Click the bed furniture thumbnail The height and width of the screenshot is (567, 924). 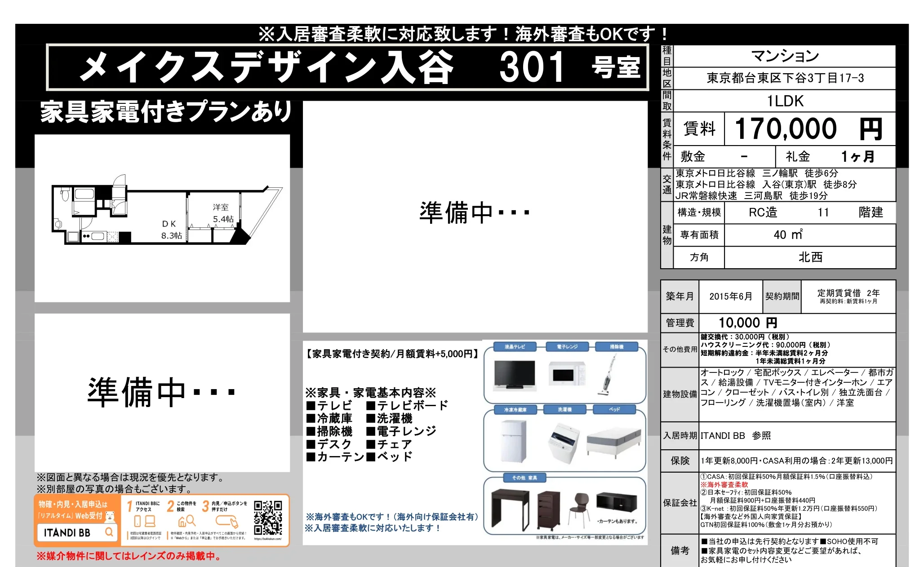613,442
